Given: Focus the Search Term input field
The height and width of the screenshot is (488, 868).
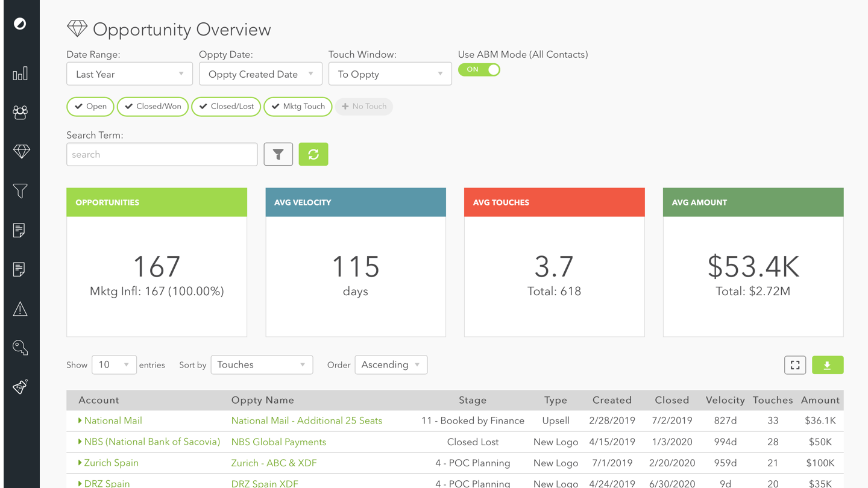Looking at the screenshot, I should tap(162, 155).
